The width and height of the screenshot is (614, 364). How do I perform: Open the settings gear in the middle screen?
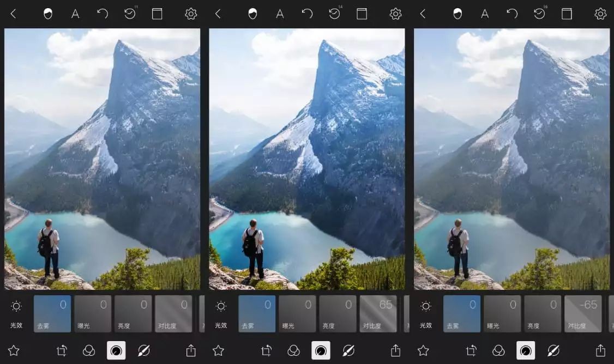pyautogui.click(x=395, y=14)
